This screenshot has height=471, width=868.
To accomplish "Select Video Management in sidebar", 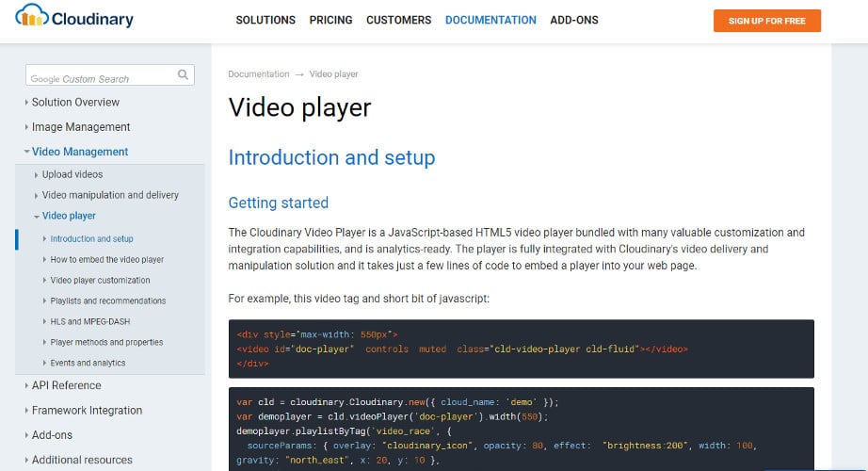I will 80,152.
